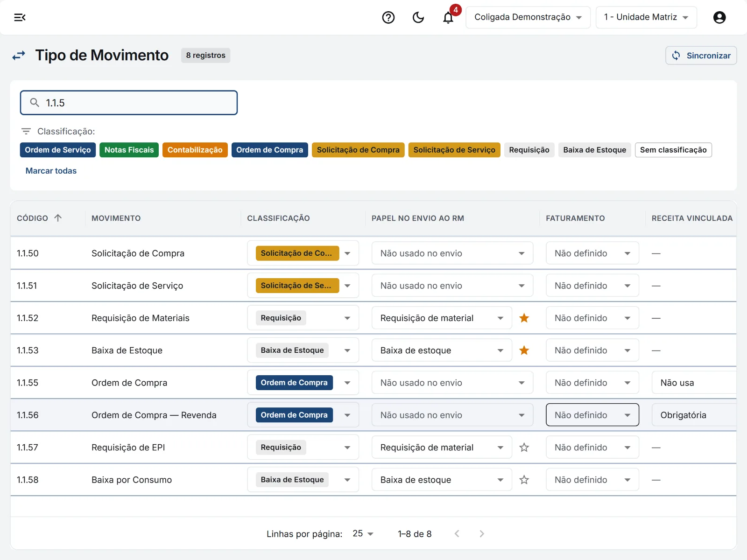Viewport: 747px width, 560px height.
Task: Go to previous page arrow
Action: click(x=457, y=533)
